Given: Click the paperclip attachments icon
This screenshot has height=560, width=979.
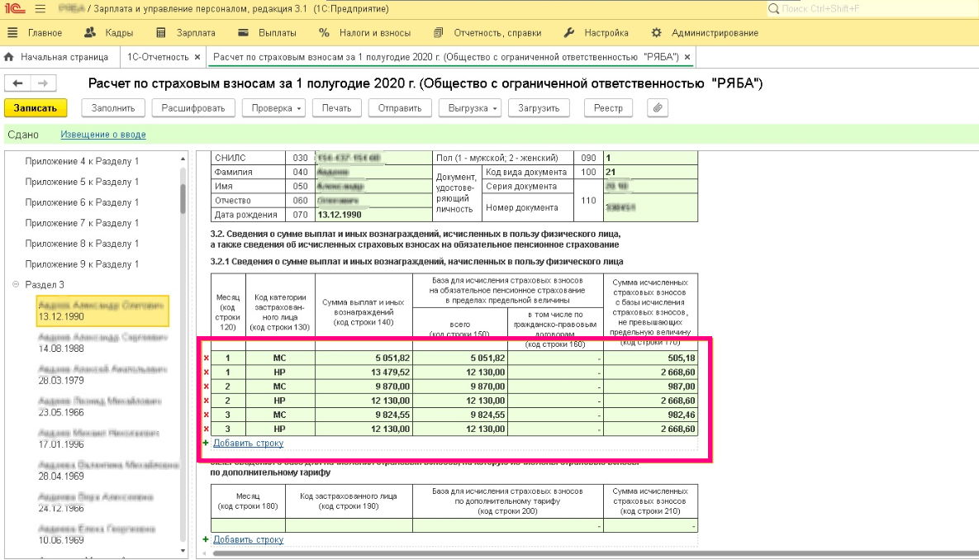Looking at the screenshot, I should tap(657, 108).
